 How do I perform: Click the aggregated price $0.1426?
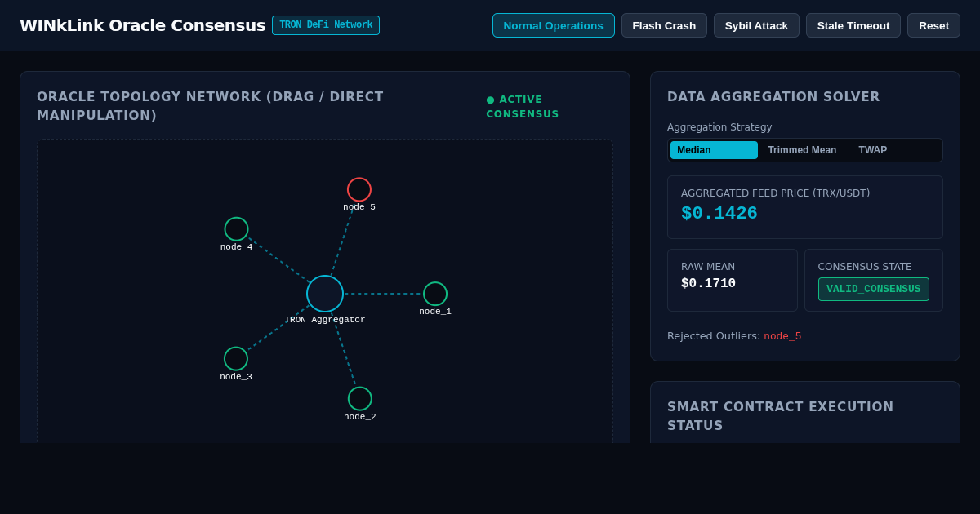(x=719, y=214)
